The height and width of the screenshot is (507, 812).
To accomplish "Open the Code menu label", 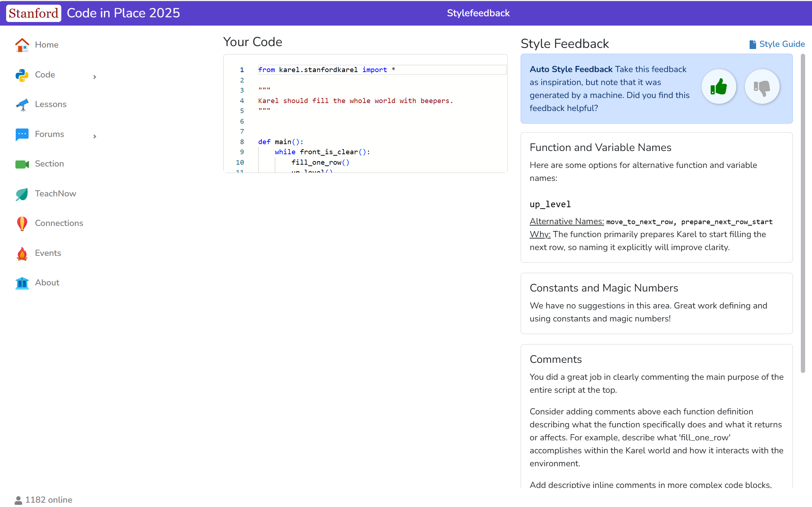I will (x=45, y=75).
